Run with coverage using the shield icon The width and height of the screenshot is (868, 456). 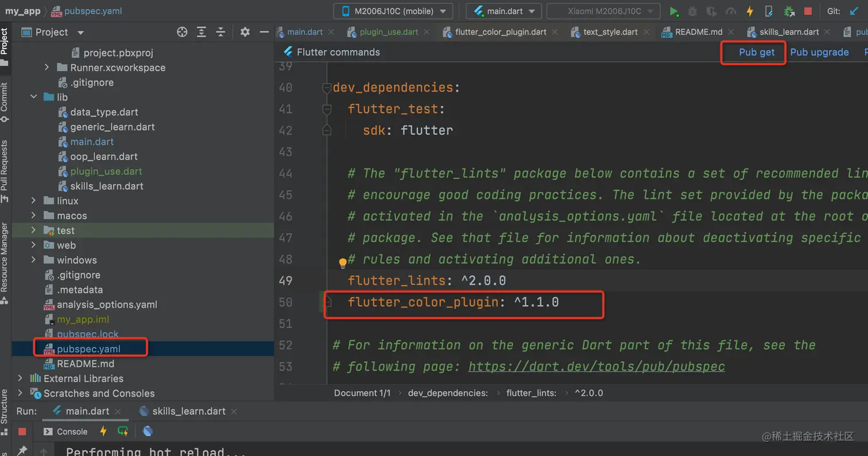click(712, 11)
